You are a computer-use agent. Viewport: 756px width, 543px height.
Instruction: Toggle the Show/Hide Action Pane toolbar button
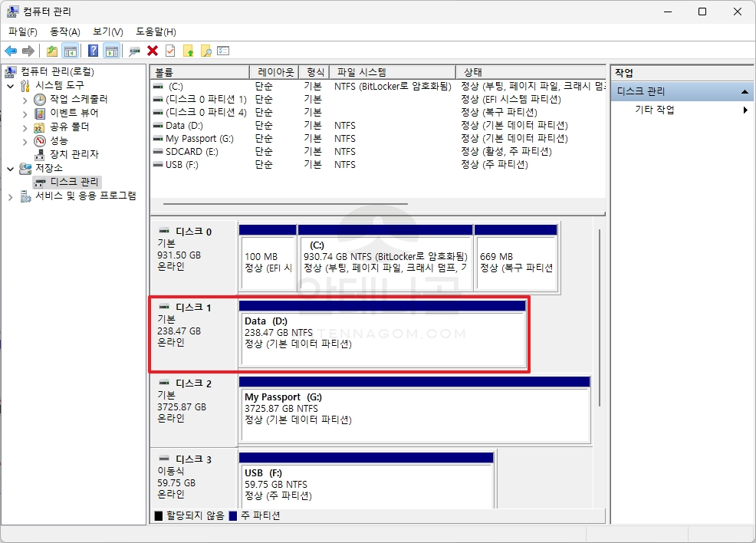111,51
